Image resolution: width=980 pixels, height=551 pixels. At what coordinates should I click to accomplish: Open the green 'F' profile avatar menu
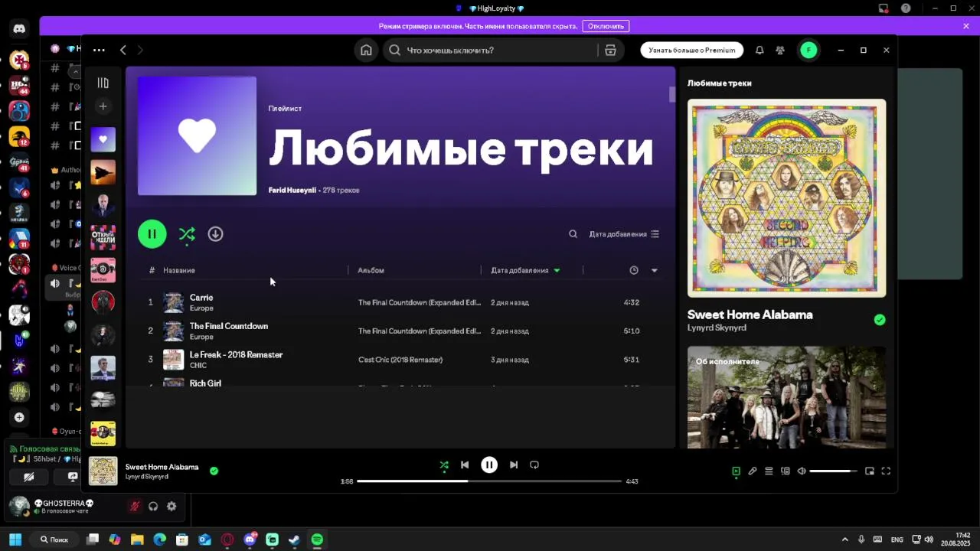coord(808,50)
